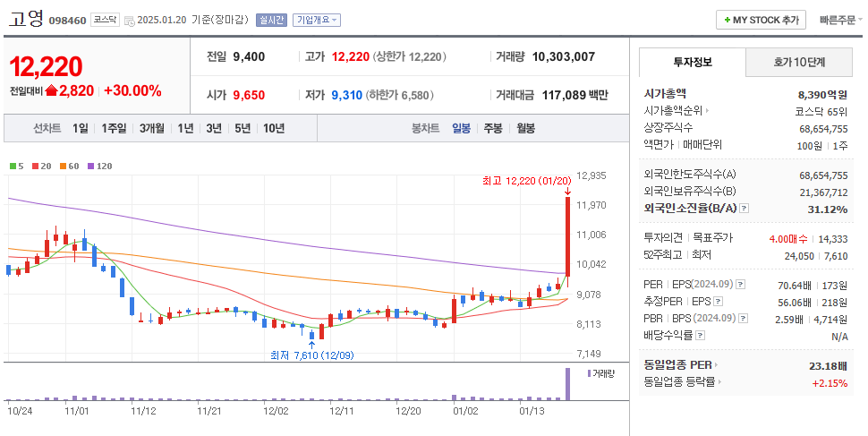
Task: Switch to the 투자정보 tab
Action: click(693, 62)
